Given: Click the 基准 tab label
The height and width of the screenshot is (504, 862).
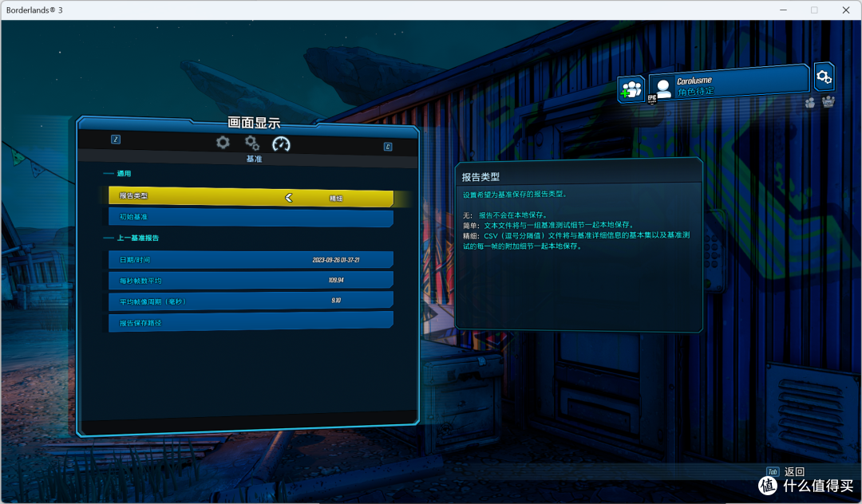Looking at the screenshot, I should tap(254, 159).
